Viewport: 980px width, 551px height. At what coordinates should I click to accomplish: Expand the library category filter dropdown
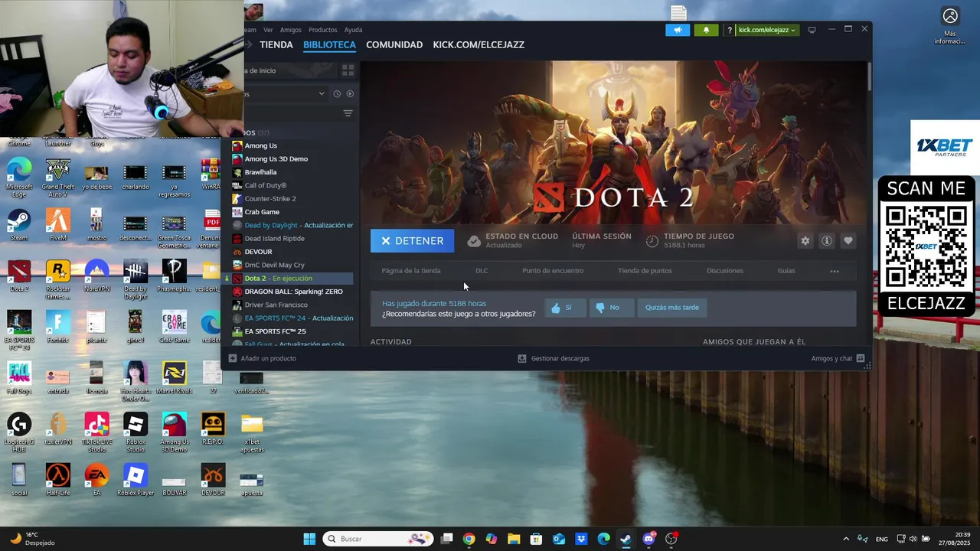point(322,93)
